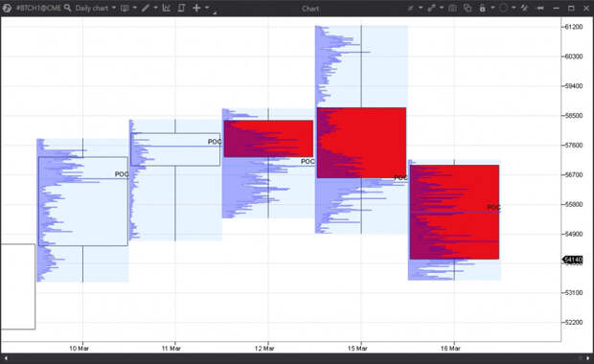
Task: Click the ATAS logo menu icon
Action: coord(7,8)
